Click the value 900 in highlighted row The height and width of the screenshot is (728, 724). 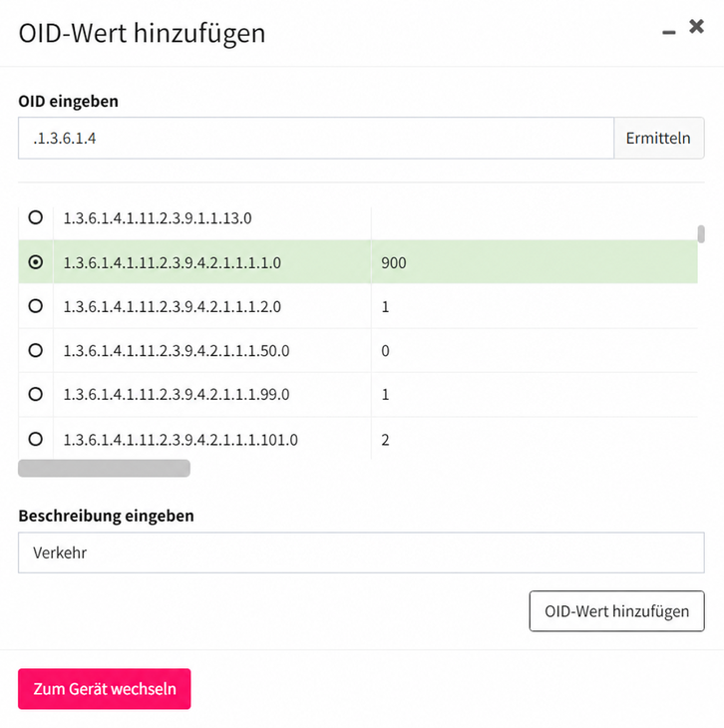click(x=394, y=263)
